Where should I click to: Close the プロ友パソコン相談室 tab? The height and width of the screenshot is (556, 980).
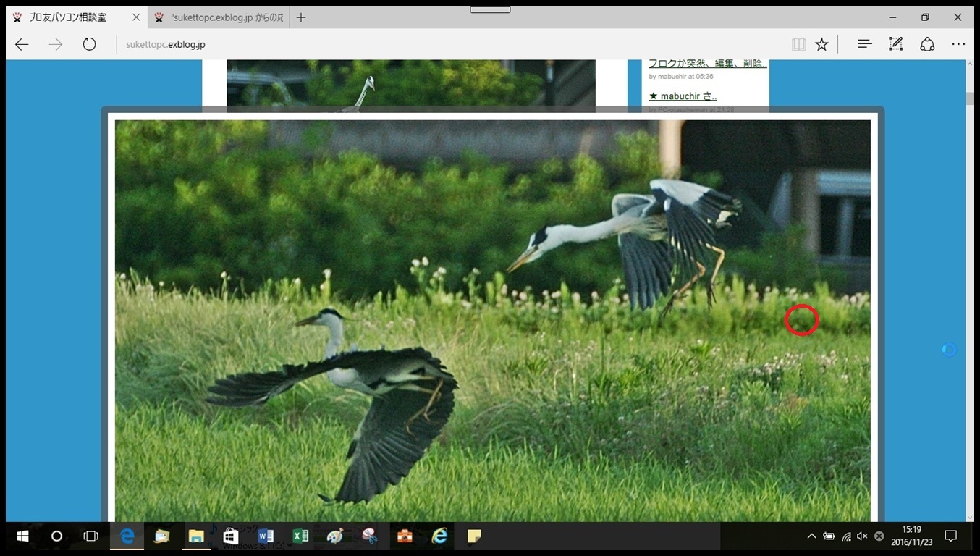click(136, 17)
